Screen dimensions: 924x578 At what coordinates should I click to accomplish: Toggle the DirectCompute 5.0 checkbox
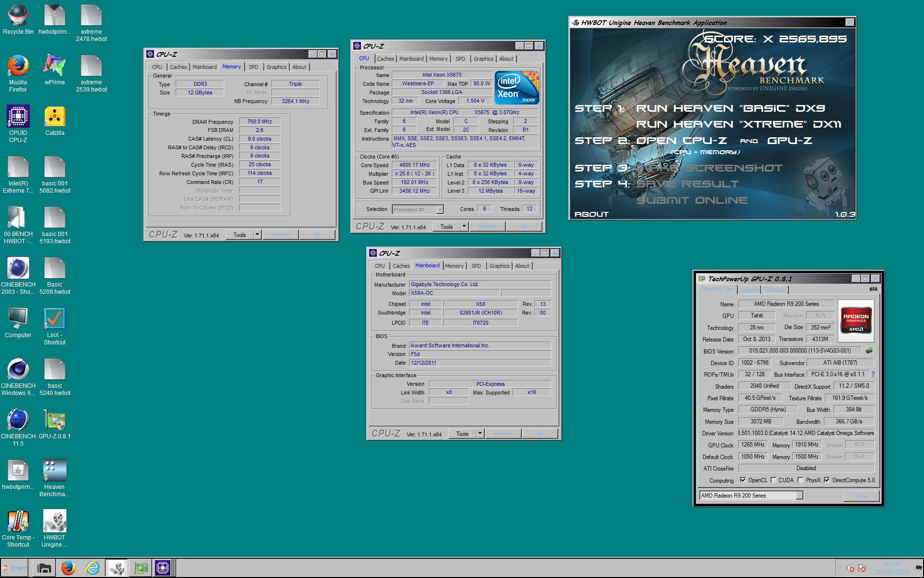coord(827,480)
